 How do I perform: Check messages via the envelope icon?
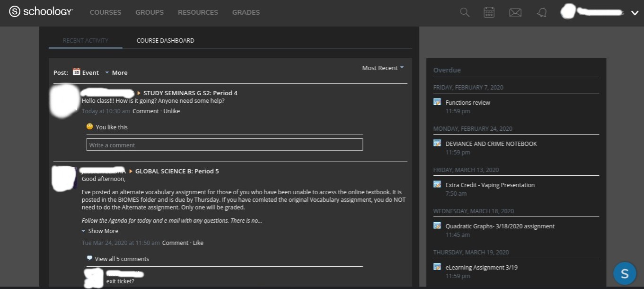(x=515, y=12)
